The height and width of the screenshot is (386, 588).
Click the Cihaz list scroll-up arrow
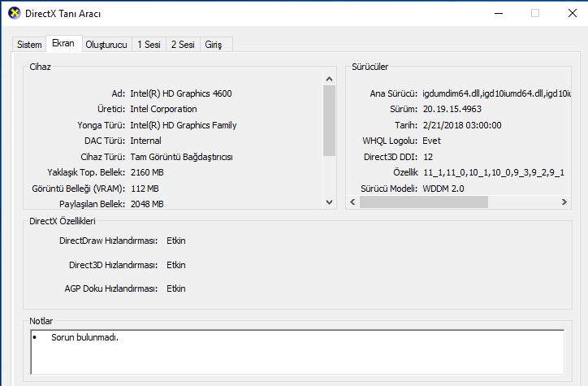[329, 79]
